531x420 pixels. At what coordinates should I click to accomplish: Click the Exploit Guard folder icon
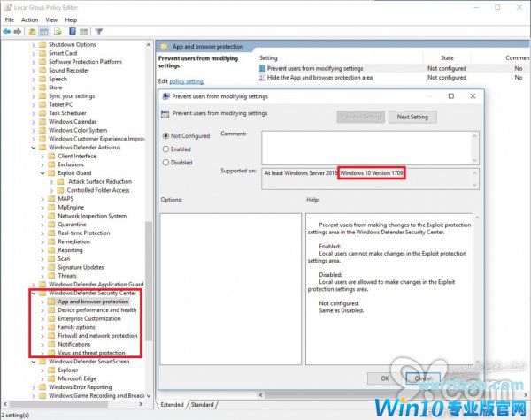(x=51, y=173)
